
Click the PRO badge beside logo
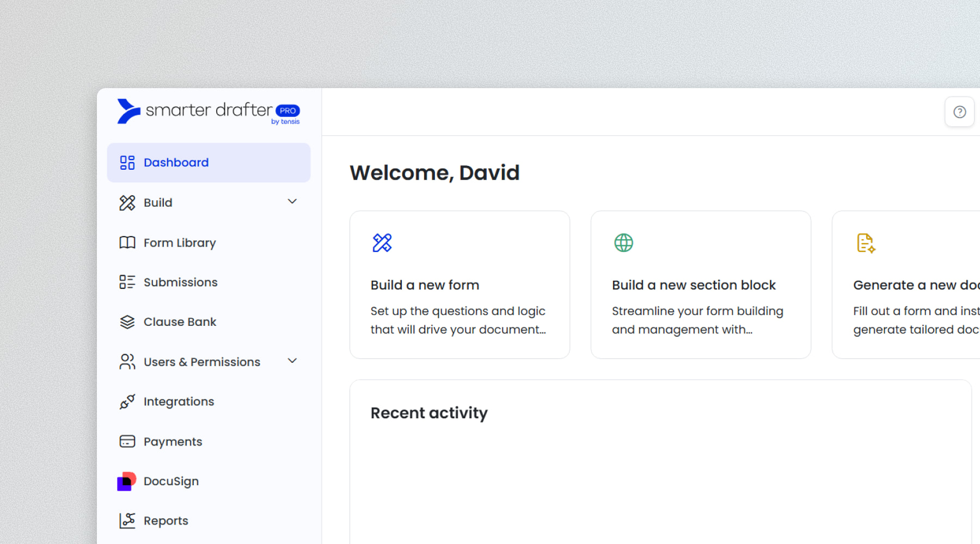point(287,110)
